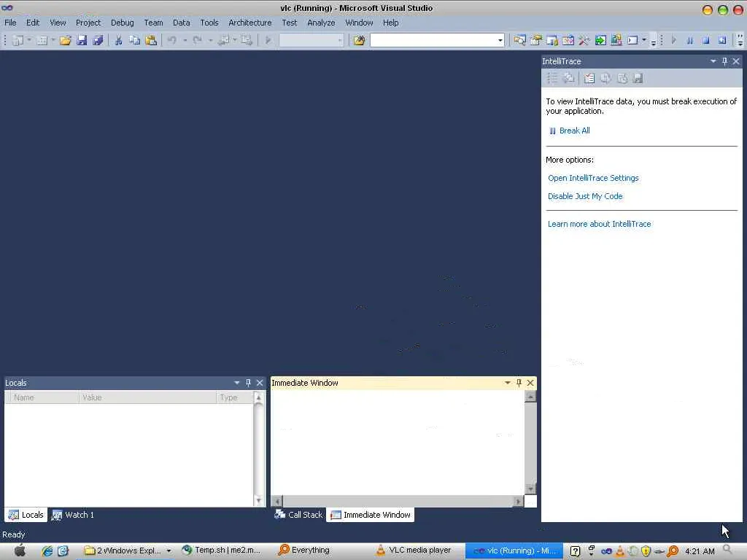Click the Value column header in Locals

coord(147,397)
